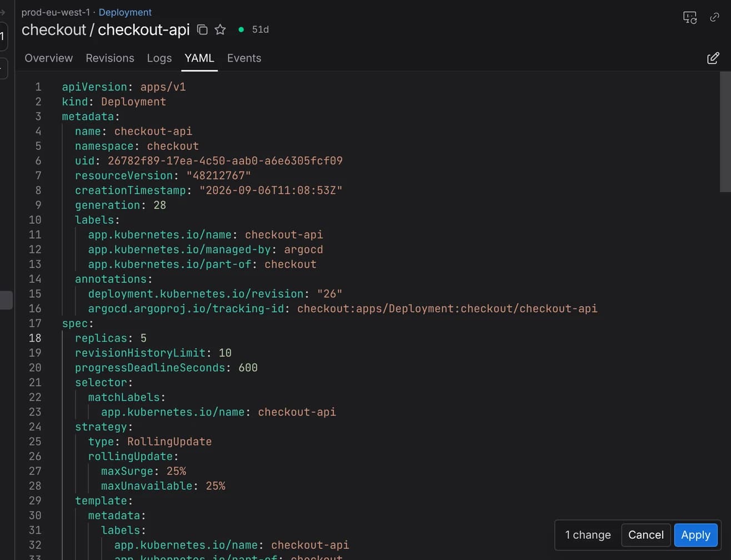Click progressDeadlineSeconds value 600
The width and height of the screenshot is (731, 560).
[x=248, y=368]
